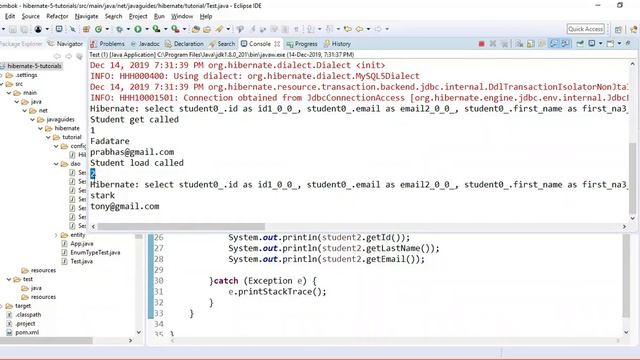640x360 pixels.
Task: Open the Open Console dropdown arrow
Action: tap(619, 44)
